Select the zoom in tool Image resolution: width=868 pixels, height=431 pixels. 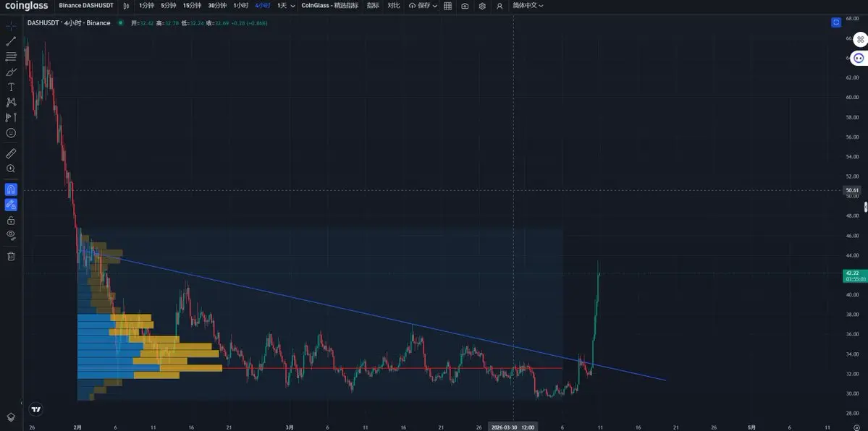[x=11, y=168]
